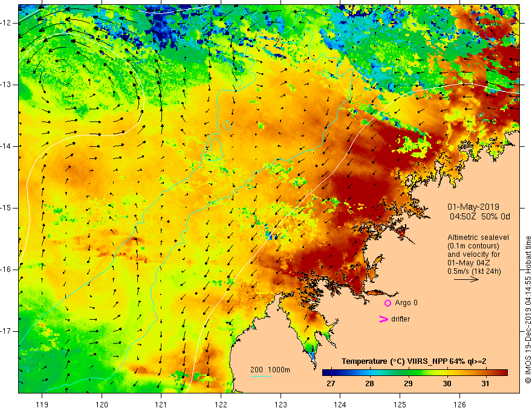Click the latitude label -17
Image resolution: width=532 pixels, height=411 pixels.
7,331
